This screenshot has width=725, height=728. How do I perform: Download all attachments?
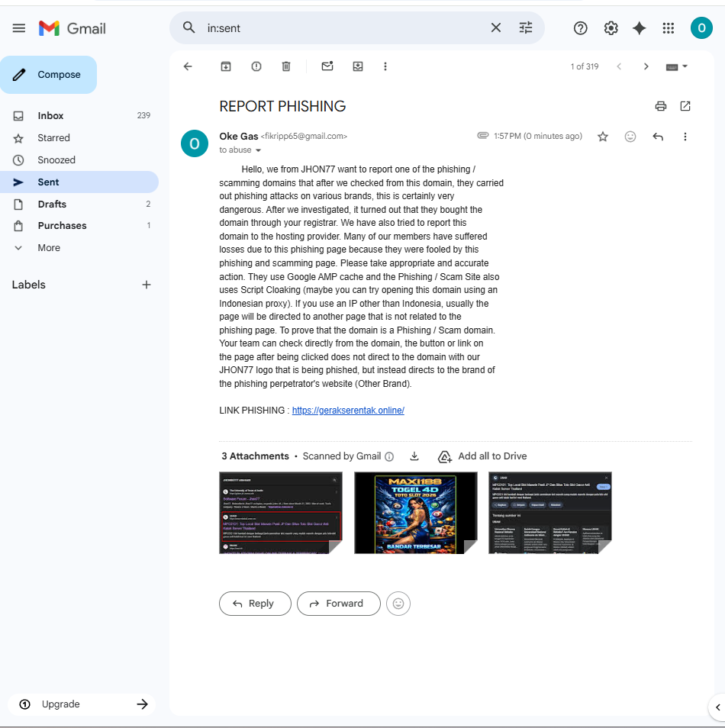(414, 456)
